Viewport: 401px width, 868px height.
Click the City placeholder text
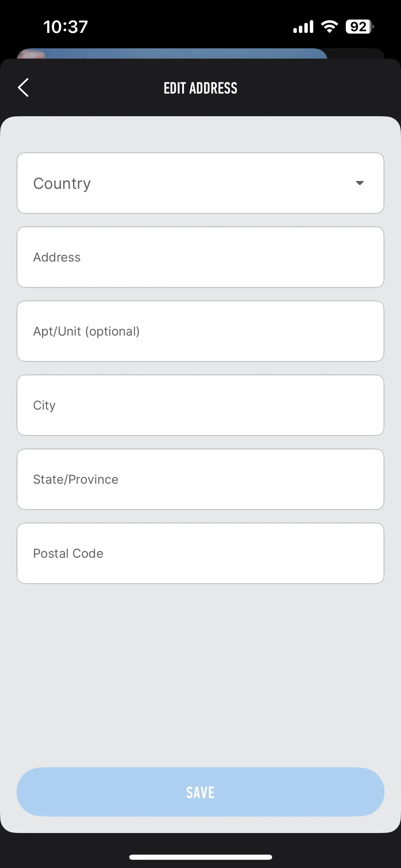click(x=44, y=406)
